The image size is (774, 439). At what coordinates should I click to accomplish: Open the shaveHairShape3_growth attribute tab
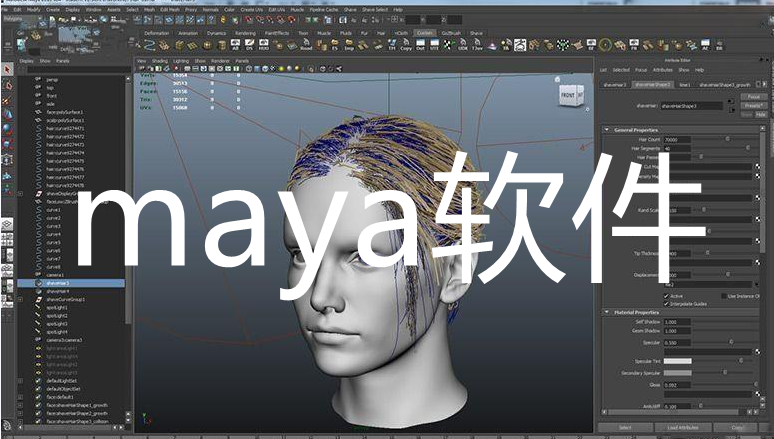point(724,84)
